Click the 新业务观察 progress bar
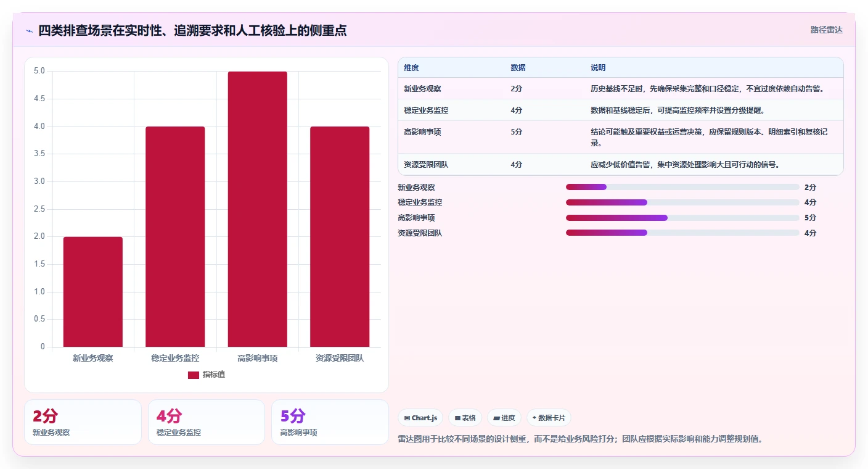868x469 pixels. tap(682, 187)
